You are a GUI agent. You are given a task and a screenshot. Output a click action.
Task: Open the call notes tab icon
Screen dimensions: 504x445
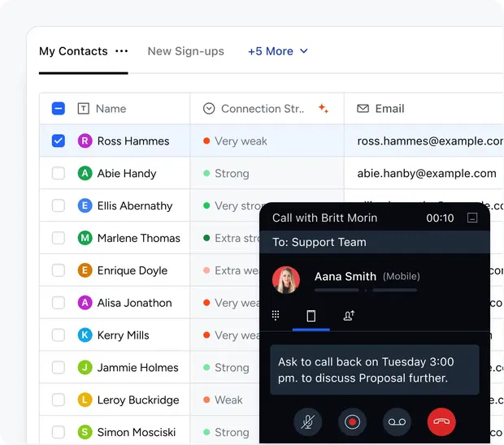311,316
